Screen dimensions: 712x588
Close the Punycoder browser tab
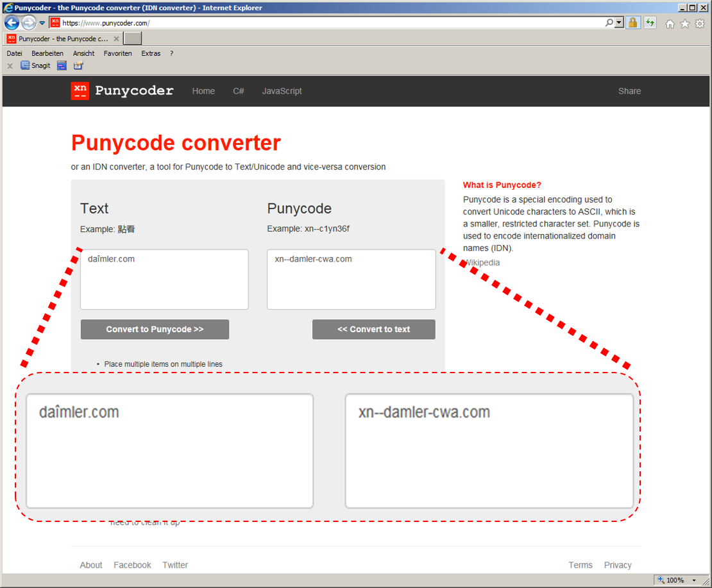pyautogui.click(x=116, y=39)
